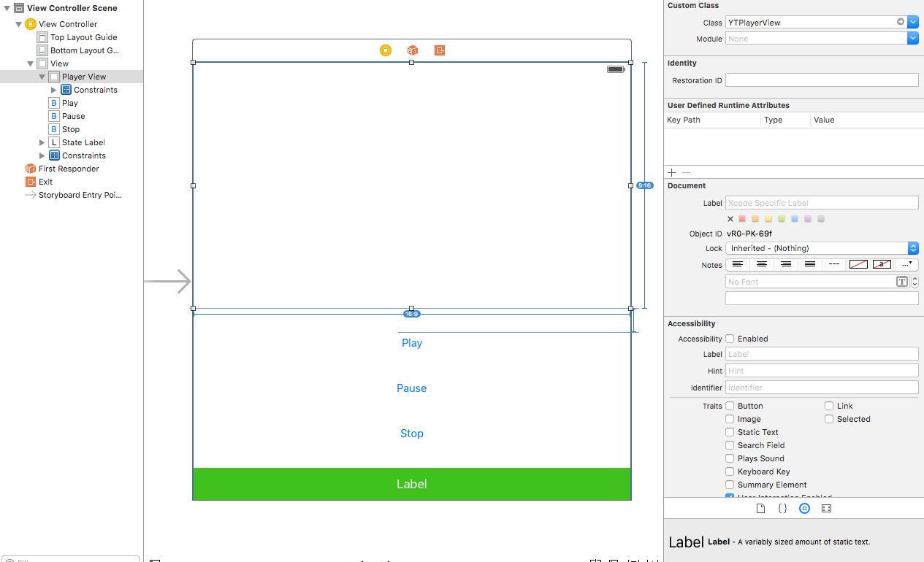Enable the Accessibility checkbox

click(729, 339)
